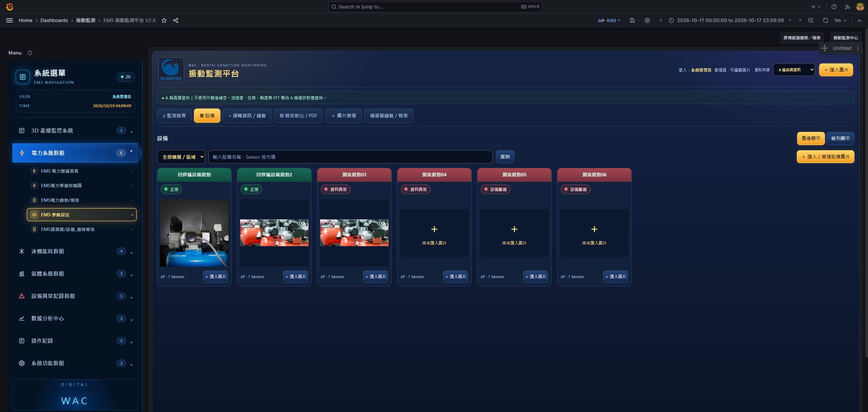The height and width of the screenshot is (412, 868).
Task: Toggle the hamburger side menu
Action: click(x=9, y=20)
